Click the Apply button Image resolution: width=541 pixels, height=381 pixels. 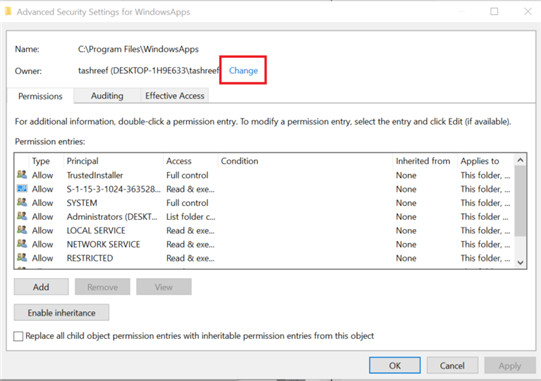click(x=510, y=365)
